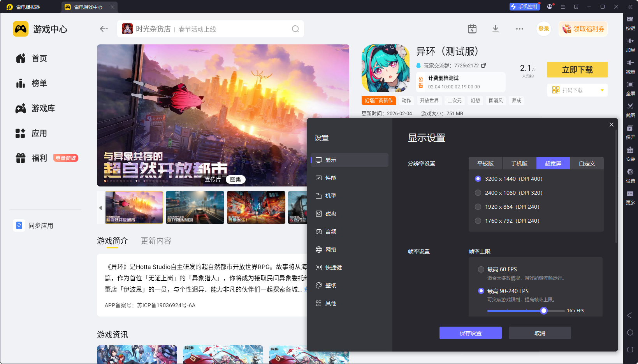The height and width of the screenshot is (364, 638).
Task: Open 壁纸 settings section
Action: (350, 285)
